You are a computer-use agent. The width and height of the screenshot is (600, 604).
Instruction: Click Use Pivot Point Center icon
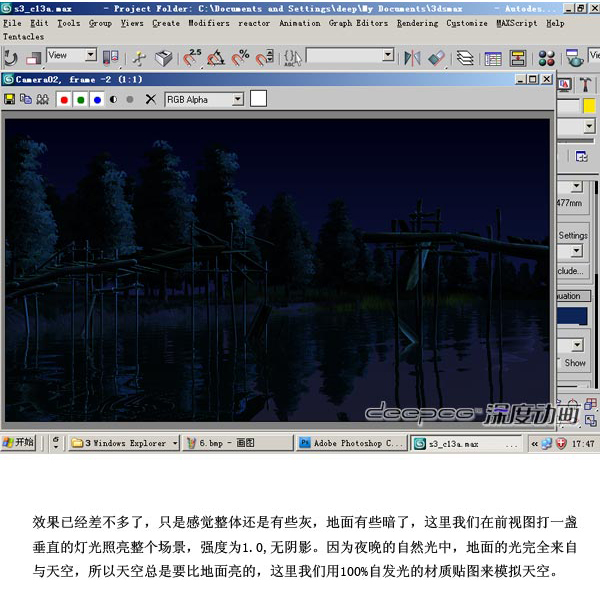click(x=111, y=58)
